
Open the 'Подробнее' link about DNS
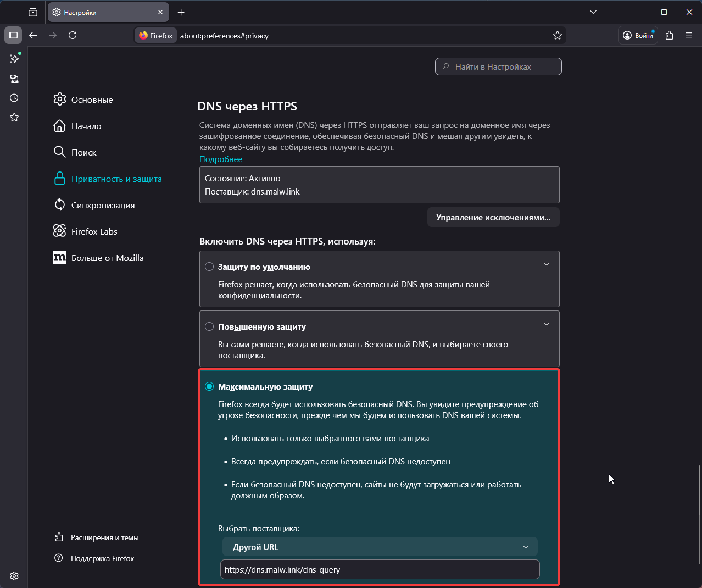pos(220,159)
